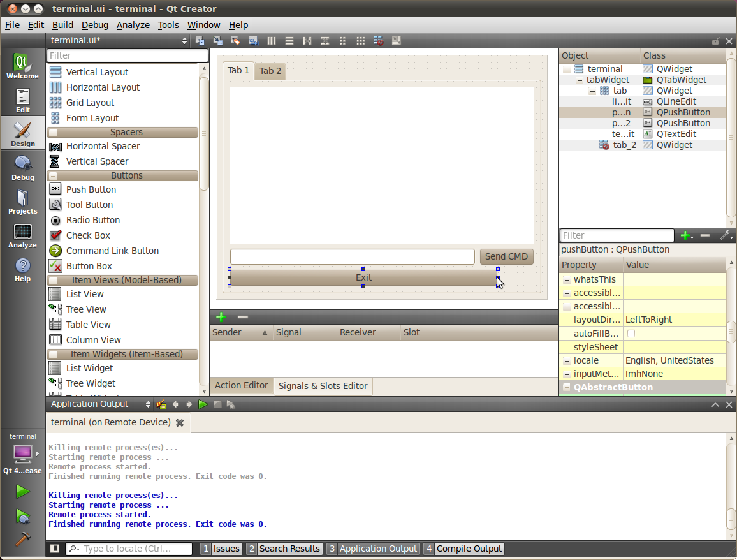Click the property editor Filter field

(x=617, y=235)
